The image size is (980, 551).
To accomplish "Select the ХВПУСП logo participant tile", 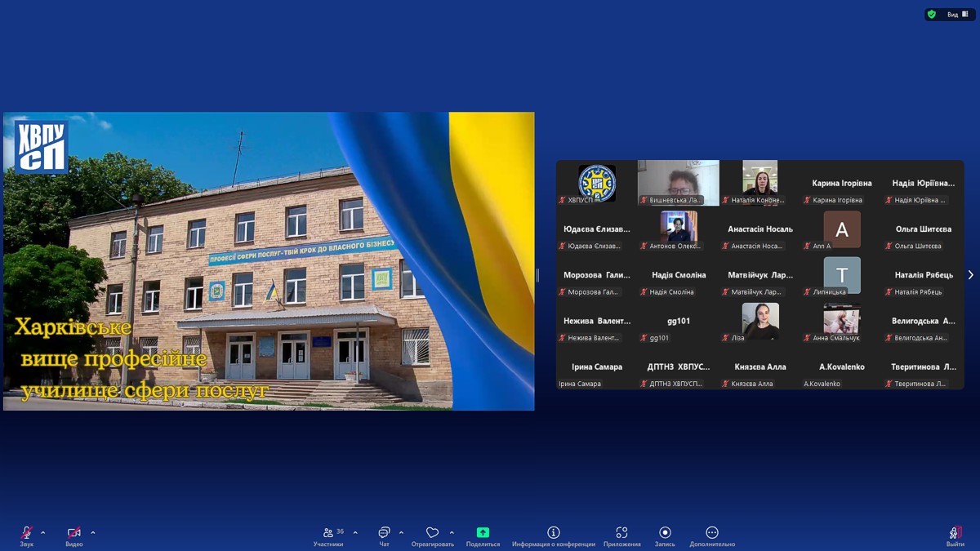I will pos(597,183).
